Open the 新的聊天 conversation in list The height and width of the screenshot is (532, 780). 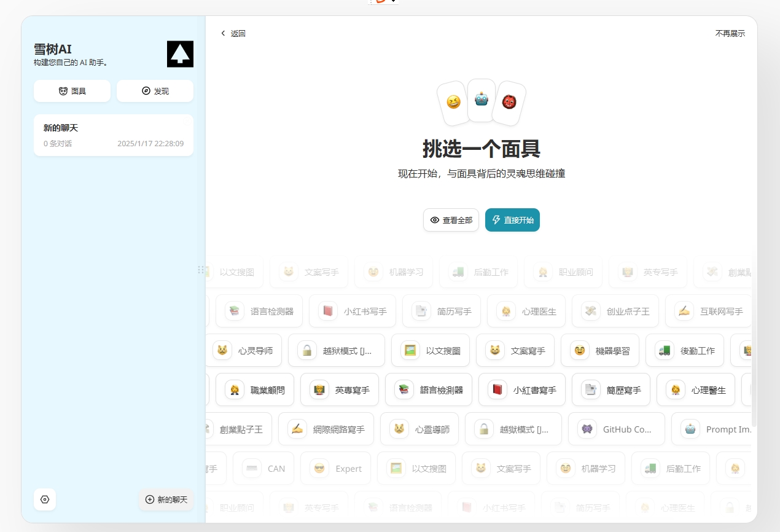click(114, 135)
